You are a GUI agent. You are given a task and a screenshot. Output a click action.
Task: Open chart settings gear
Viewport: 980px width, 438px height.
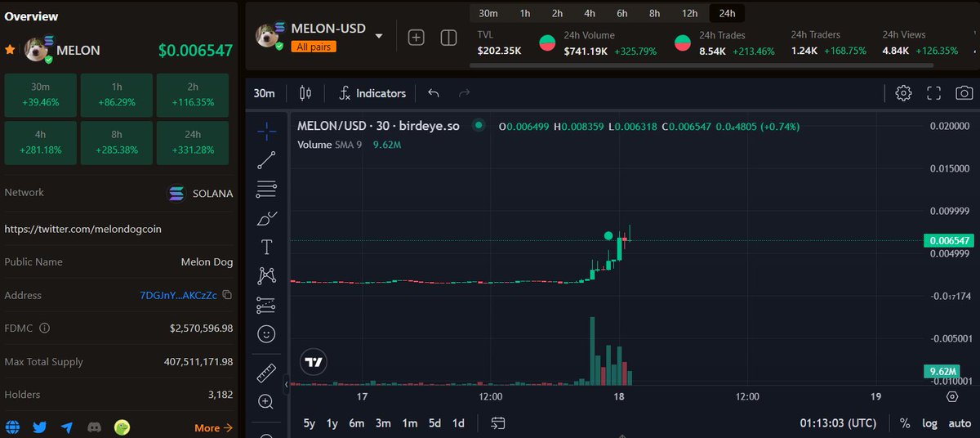903,93
